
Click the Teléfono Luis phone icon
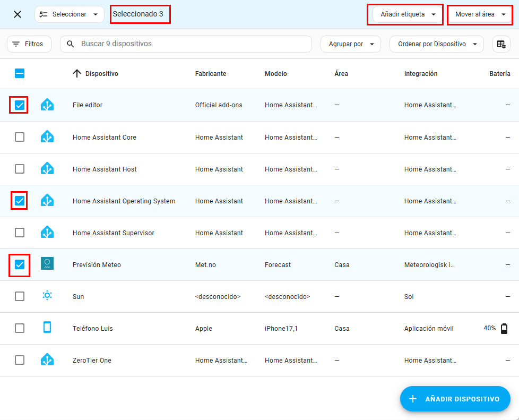47,328
